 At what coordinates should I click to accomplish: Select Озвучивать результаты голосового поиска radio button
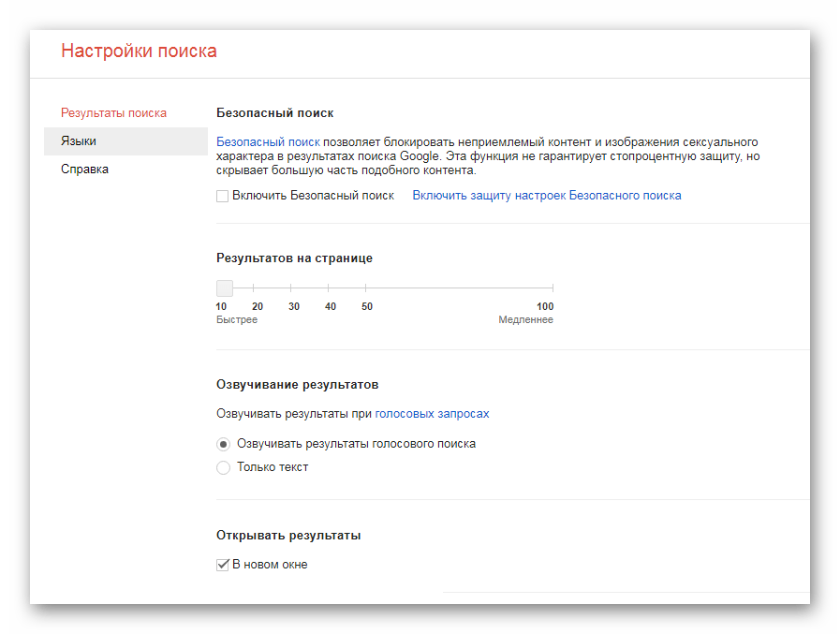coord(223,444)
